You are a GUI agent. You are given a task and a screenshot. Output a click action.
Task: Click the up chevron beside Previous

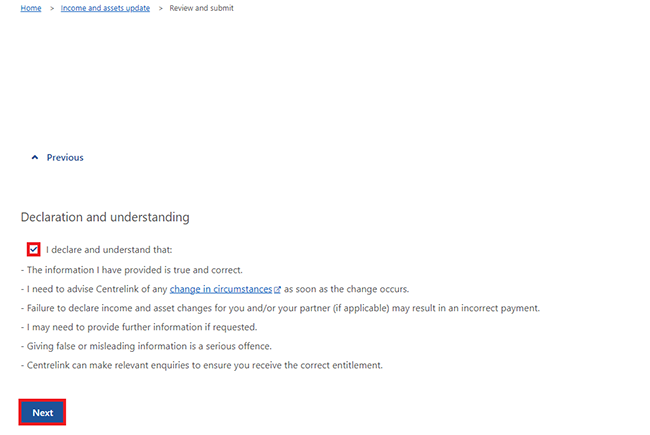click(x=35, y=157)
